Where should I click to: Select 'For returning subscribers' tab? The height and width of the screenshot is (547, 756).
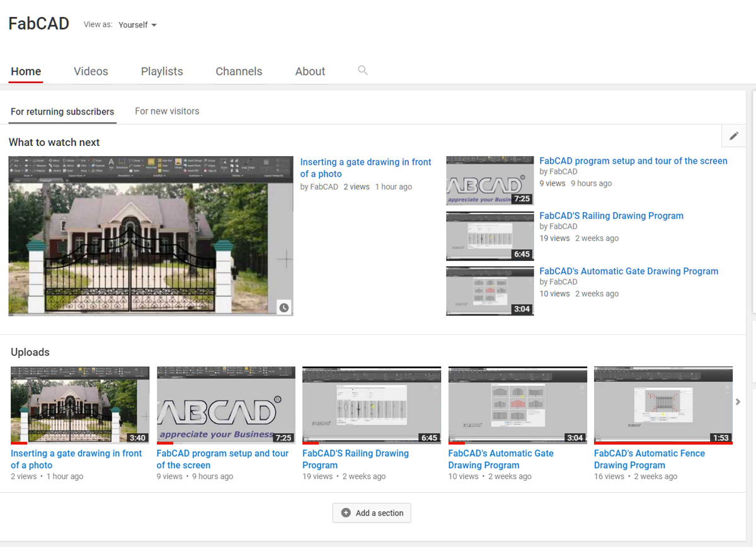point(62,112)
